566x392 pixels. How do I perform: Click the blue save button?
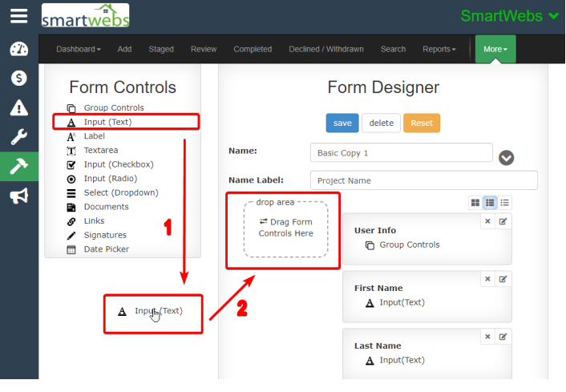pos(342,123)
